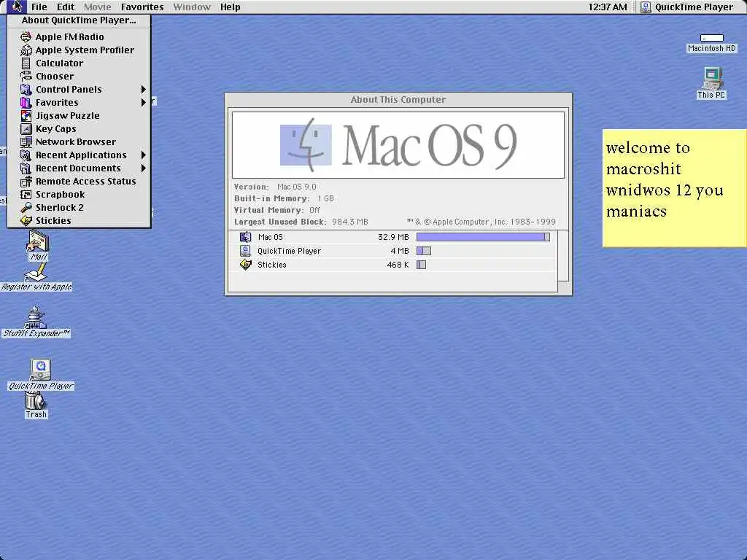747x560 pixels.
Task: Open the Movie menu
Action: click(x=97, y=7)
